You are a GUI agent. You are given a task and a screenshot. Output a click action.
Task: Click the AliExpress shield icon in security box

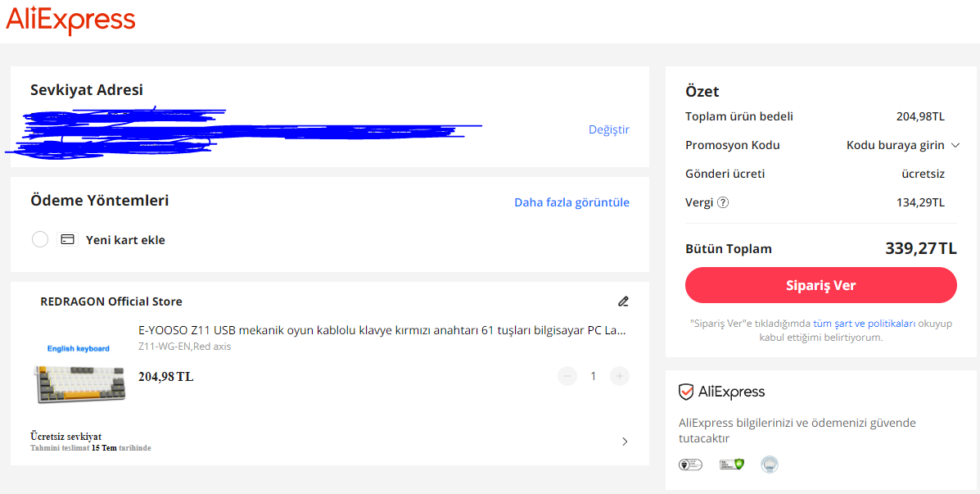coord(685,392)
